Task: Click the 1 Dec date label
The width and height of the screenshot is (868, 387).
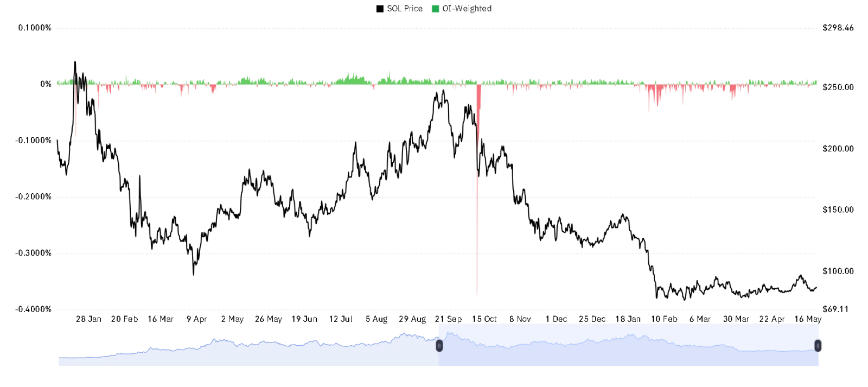Action: point(556,319)
